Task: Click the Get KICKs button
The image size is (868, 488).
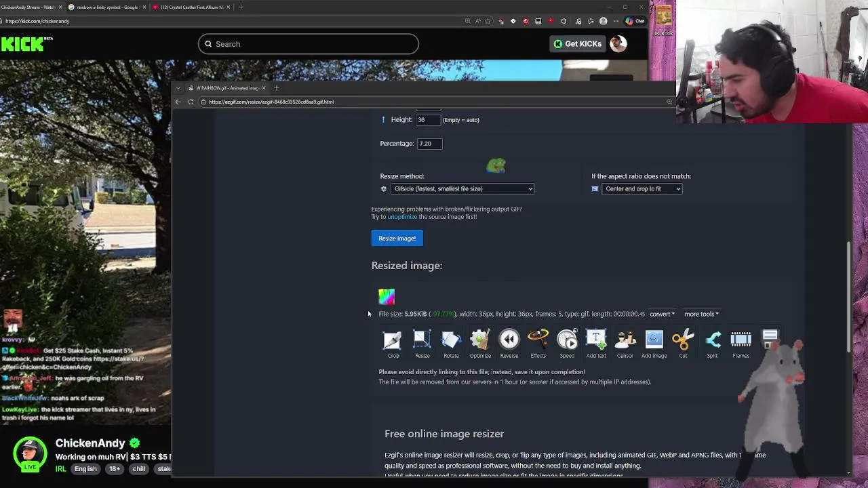Action: click(578, 44)
